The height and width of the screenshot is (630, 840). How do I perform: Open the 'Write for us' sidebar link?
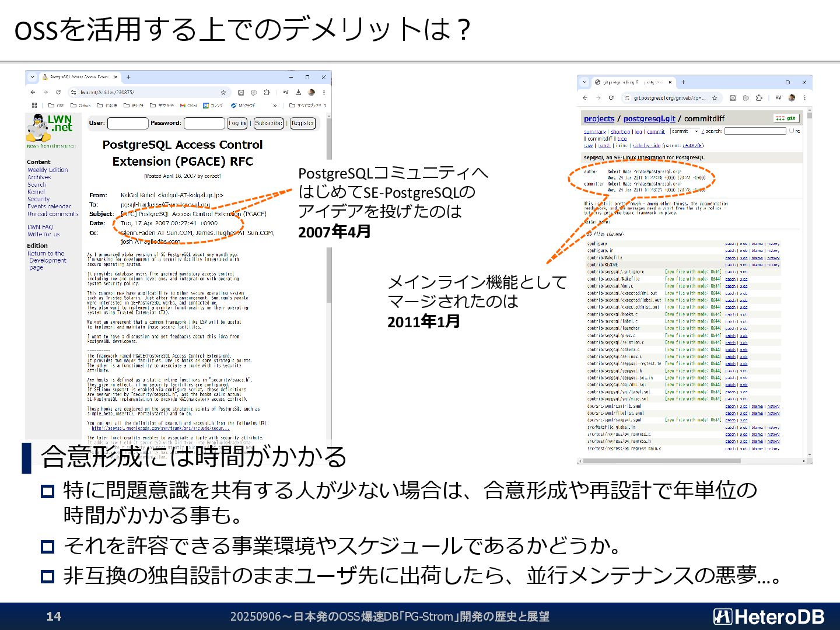tap(44, 235)
